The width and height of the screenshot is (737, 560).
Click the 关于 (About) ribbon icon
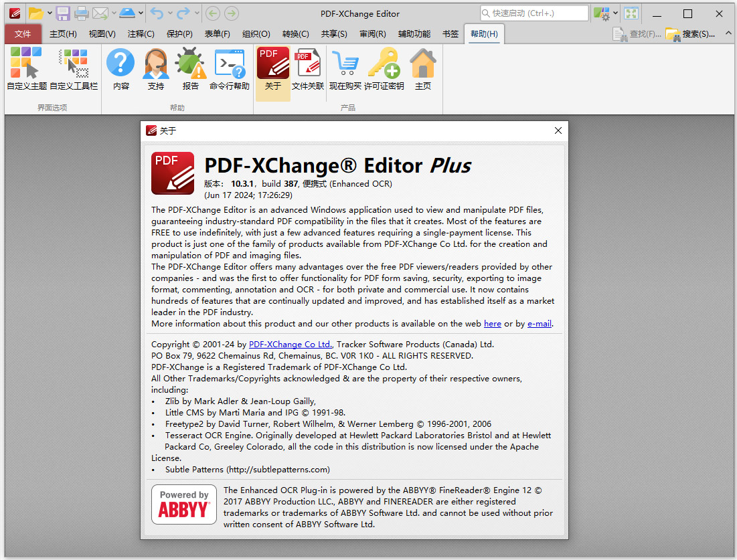pyautogui.click(x=272, y=67)
